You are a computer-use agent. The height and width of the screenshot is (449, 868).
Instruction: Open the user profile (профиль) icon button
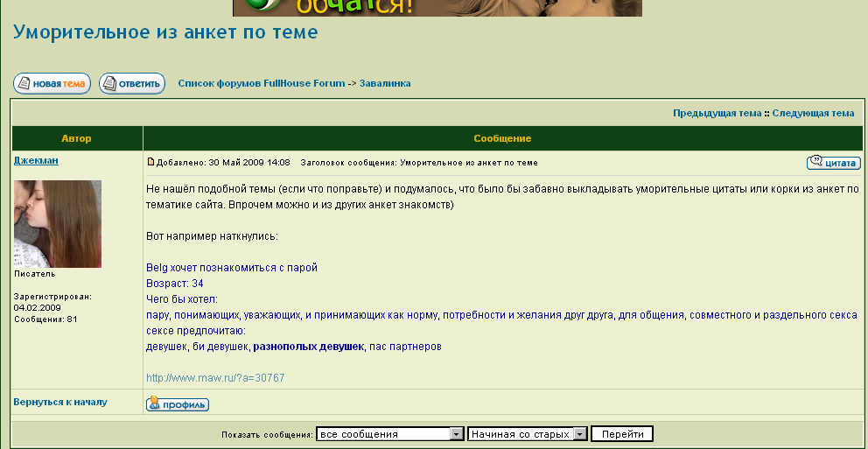pos(178,404)
